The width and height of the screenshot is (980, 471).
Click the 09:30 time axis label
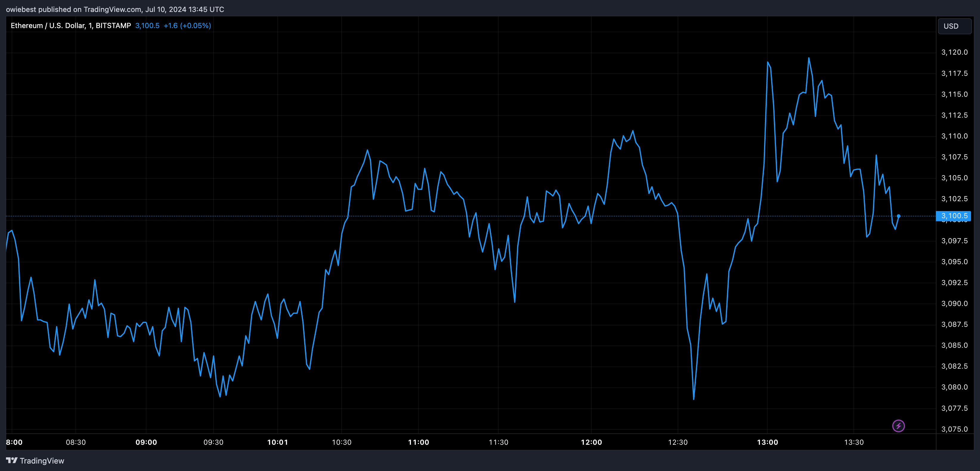(214, 442)
